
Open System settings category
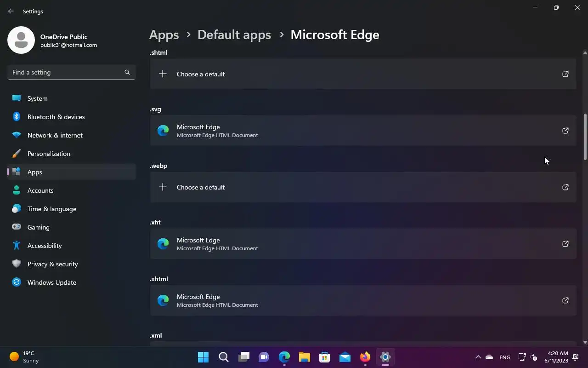pyautogui.click(x=72, y=98)
